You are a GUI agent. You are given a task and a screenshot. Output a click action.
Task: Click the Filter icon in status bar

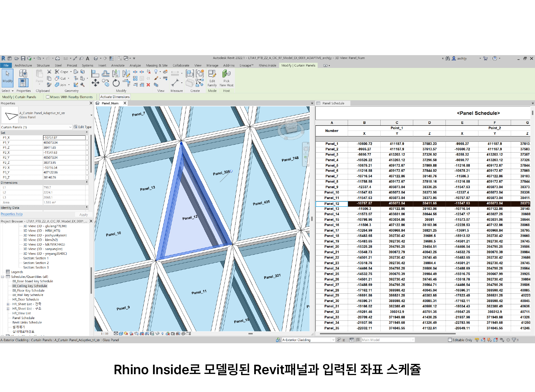click(x=514, y=340)
